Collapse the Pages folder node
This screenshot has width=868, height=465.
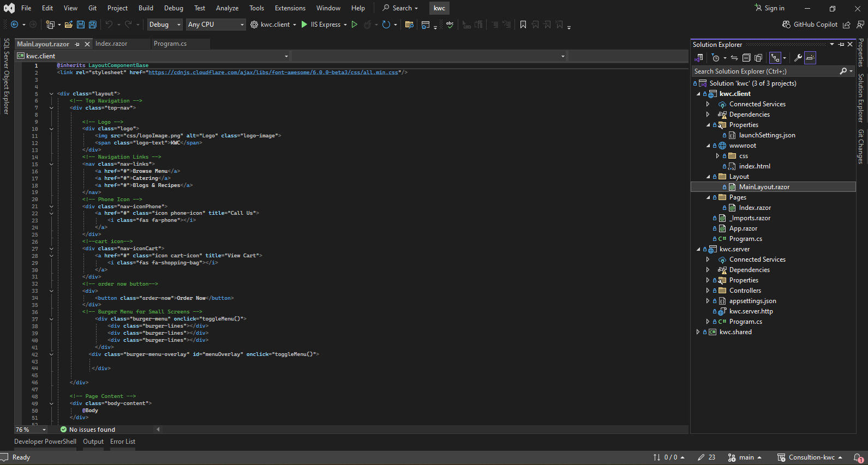708,197
